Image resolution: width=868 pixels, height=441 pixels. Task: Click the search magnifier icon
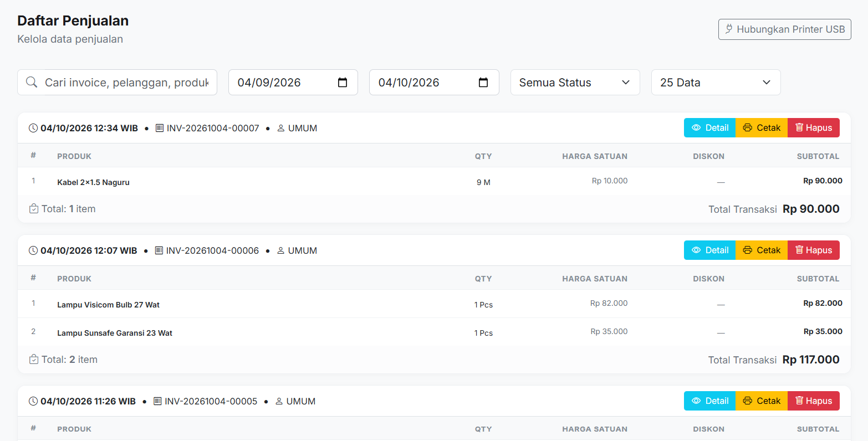[x=32, y=83]
